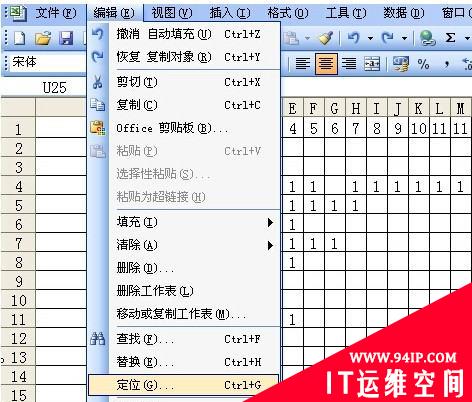Toggle align right button
Screen dimensions: 472x402
[349, 63]
